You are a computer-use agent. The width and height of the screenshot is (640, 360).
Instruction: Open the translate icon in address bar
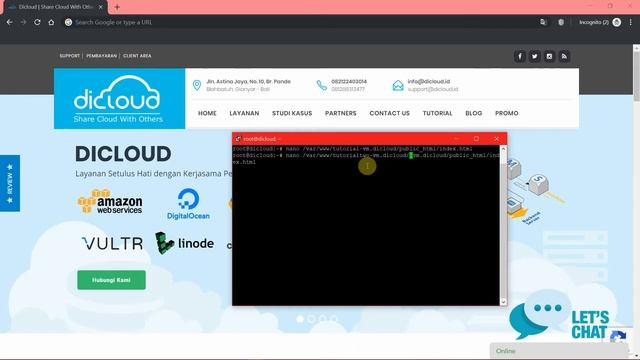[543, 22]
